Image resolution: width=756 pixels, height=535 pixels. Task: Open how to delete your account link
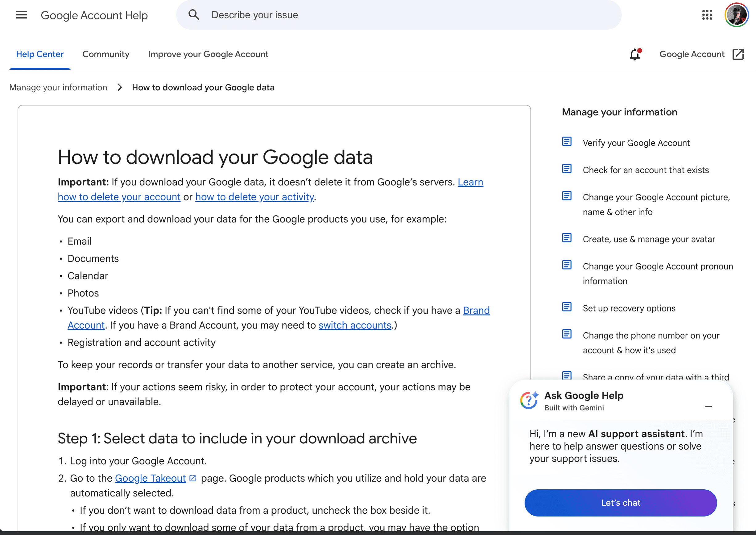click(x=119, y=197)
